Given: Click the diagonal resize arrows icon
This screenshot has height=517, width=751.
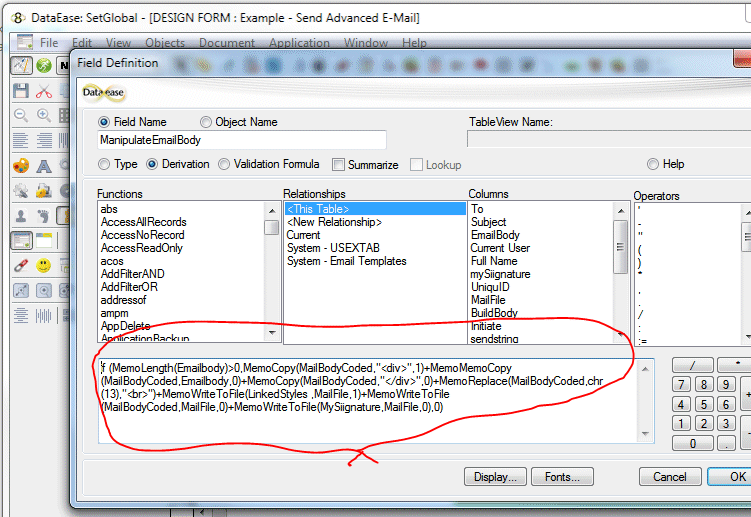Looking at the screenshot, I should (x=21, y=290).
